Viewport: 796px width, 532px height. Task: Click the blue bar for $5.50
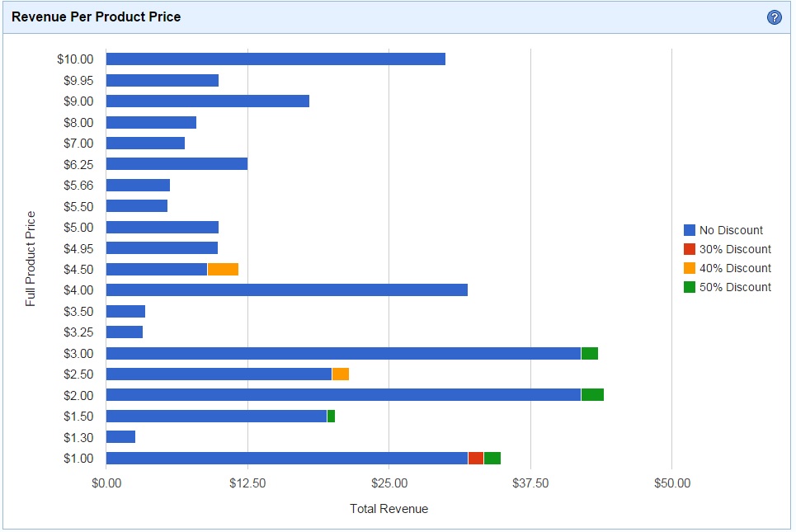pyautogui.click(x=137, y=206)
